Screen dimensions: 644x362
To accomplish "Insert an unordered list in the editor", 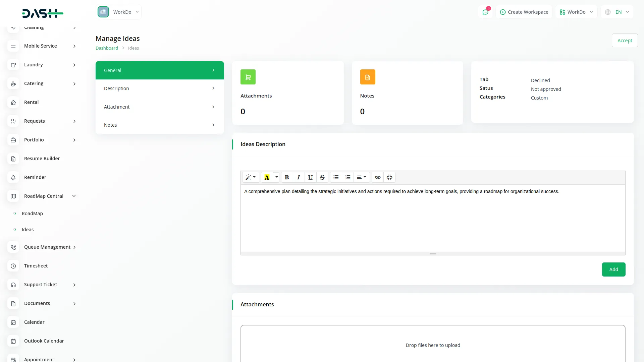I will [x=336, y=177].
